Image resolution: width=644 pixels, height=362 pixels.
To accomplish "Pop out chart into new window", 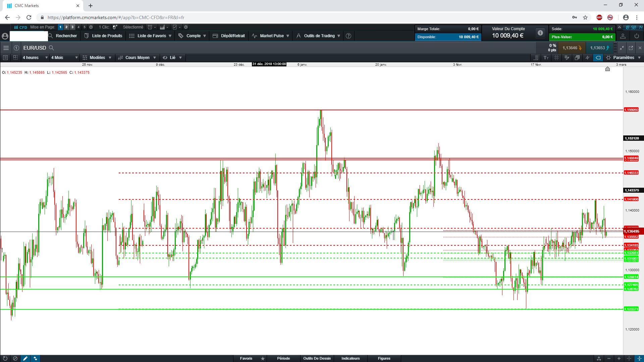I will coord(631,48).
